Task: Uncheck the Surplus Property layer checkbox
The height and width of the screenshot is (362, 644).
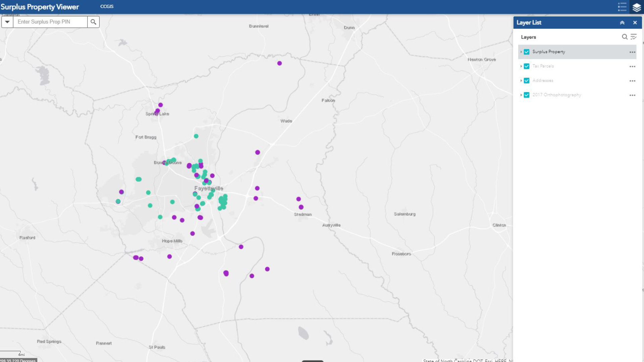Action: [527, 52]
